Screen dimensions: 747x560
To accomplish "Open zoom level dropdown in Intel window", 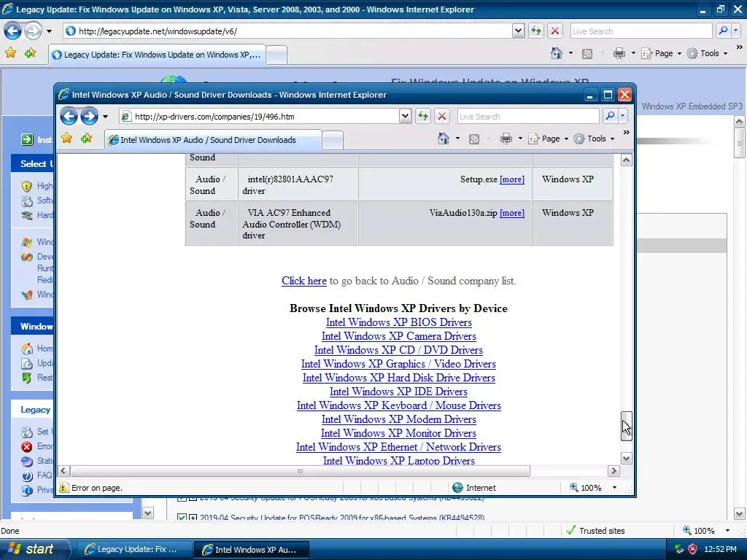I will (x=614, y=488).
